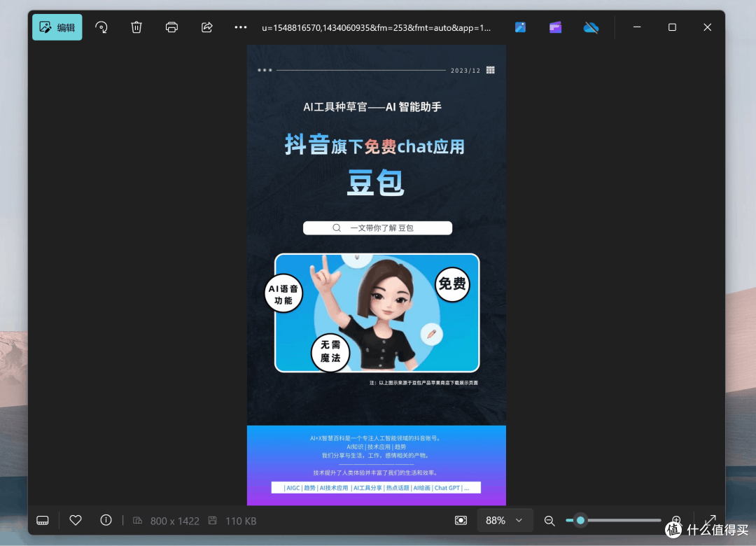Open the Clipchamp video editor icon

(x=555, y=27)
